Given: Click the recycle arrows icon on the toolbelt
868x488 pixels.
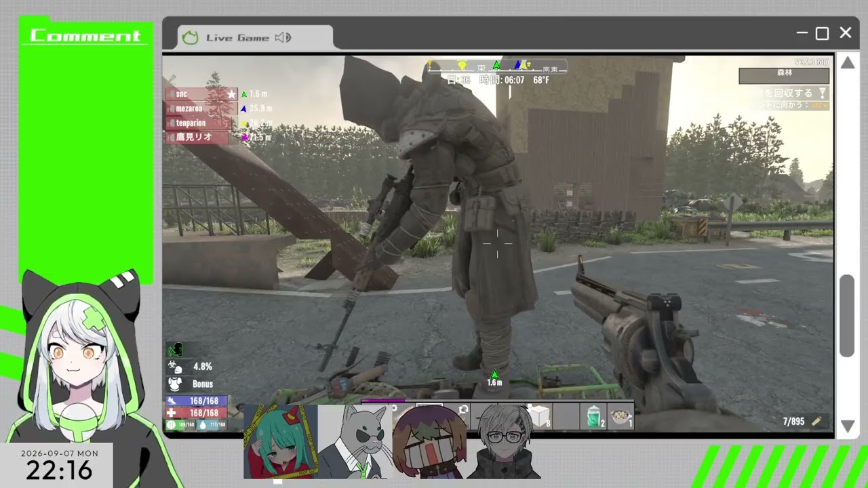Looking at the screenshot, I should [x=464, y=409].
